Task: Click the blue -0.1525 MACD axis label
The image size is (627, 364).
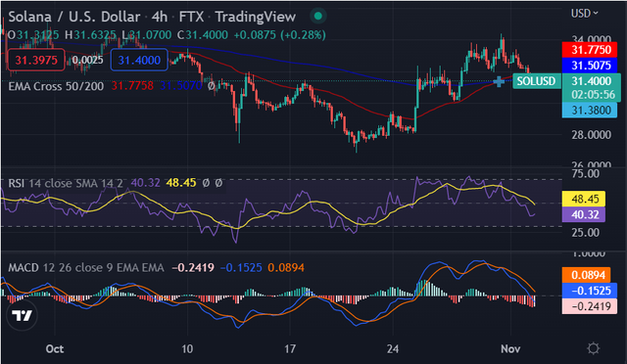Action: pos(589,291)
